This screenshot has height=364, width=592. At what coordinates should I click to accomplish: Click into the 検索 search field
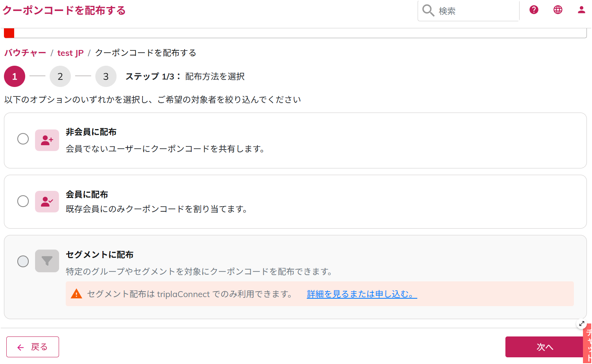[476, 11]
